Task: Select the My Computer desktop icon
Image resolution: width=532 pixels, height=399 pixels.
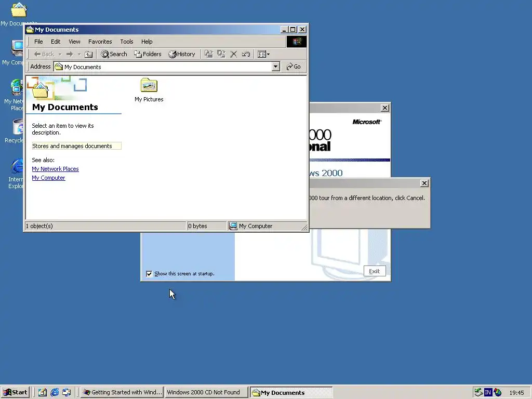Action: click(17, 48)
